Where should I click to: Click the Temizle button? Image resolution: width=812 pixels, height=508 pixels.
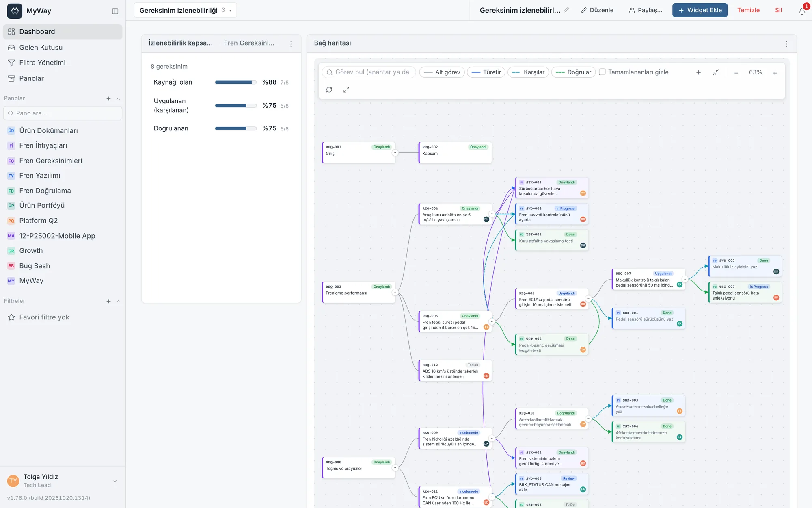(748, 10)
